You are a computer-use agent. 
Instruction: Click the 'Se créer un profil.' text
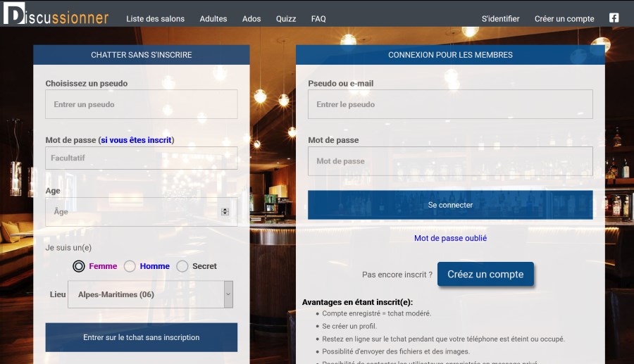(x=349, y=326)
